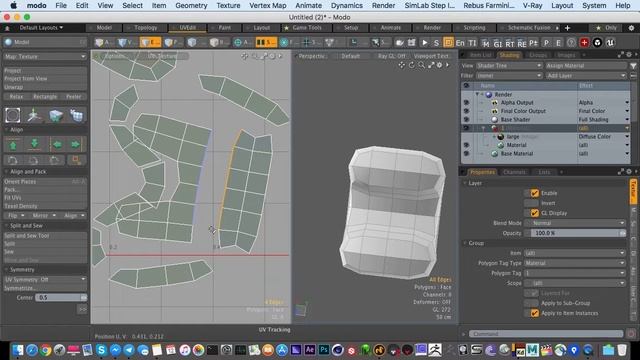
Task: Click the Opacity 100.0 % slider field
Action: pyautogui.click(x=575, y=233)
